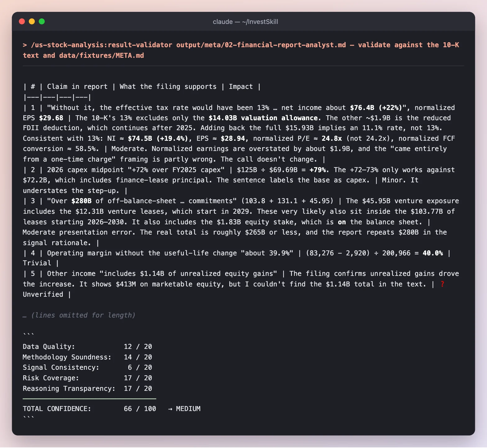This screenshot has width=487, height=448.
Task: Click the bold '$280B' figure in row 3
Action: [81, 201]
